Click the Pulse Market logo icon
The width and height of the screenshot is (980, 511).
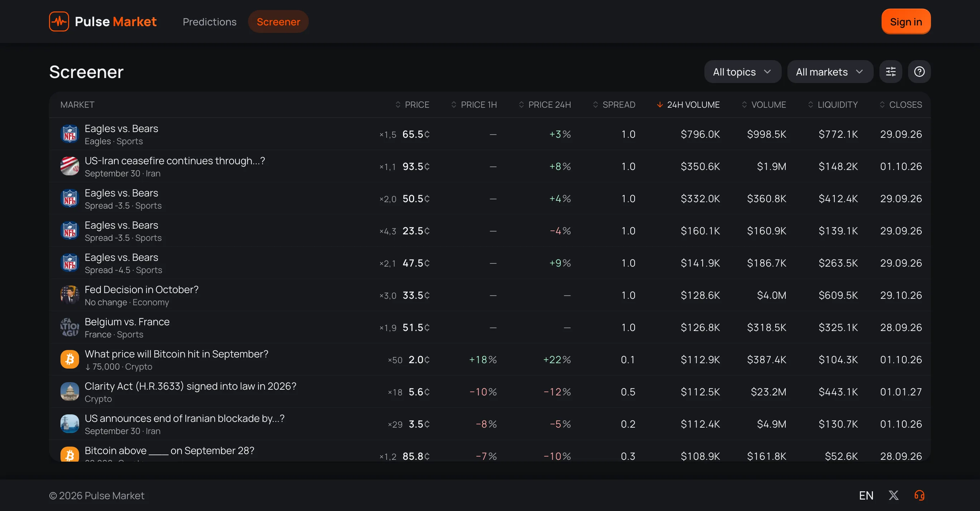pyautogui.click(x=59, y=22)
